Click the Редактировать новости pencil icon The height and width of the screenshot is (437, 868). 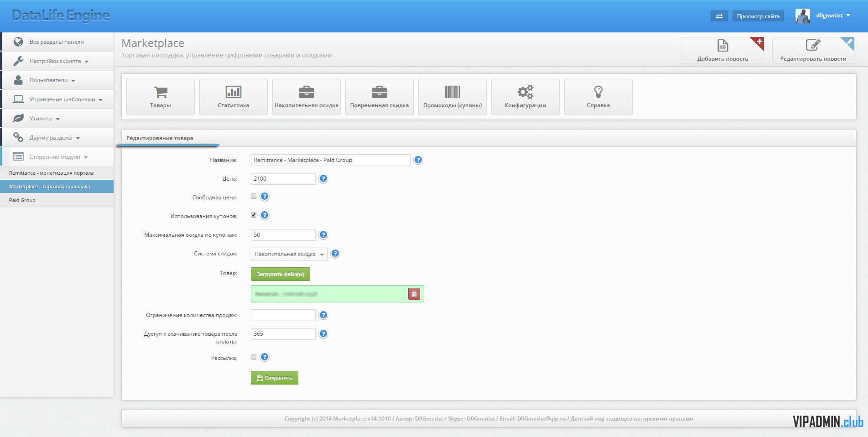click(813, 45)
